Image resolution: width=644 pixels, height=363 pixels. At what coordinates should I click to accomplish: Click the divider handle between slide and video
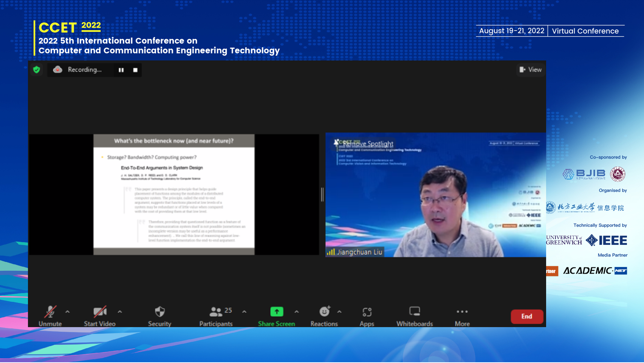322,195
